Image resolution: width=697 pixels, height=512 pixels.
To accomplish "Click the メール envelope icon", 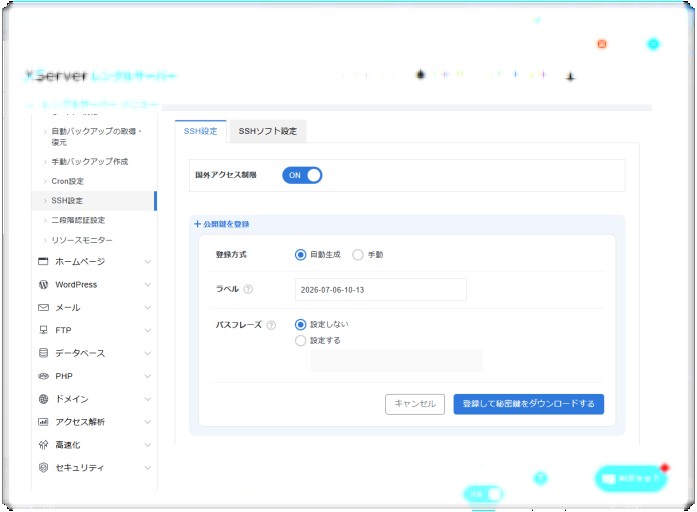I will tap(43, 308).
